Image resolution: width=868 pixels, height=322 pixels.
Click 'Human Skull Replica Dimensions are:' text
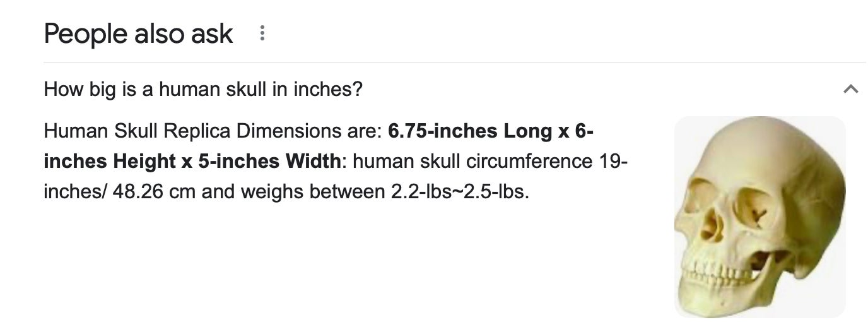coord(213,131)
